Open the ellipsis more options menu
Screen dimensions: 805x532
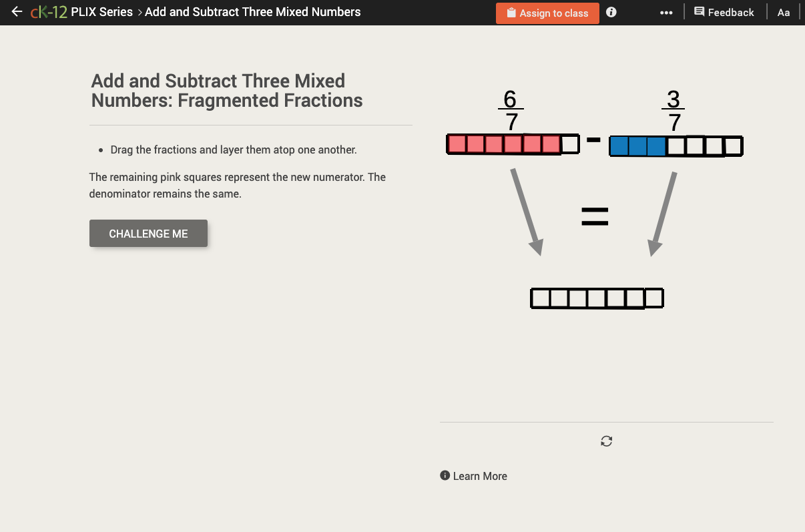tap(666, 12)
